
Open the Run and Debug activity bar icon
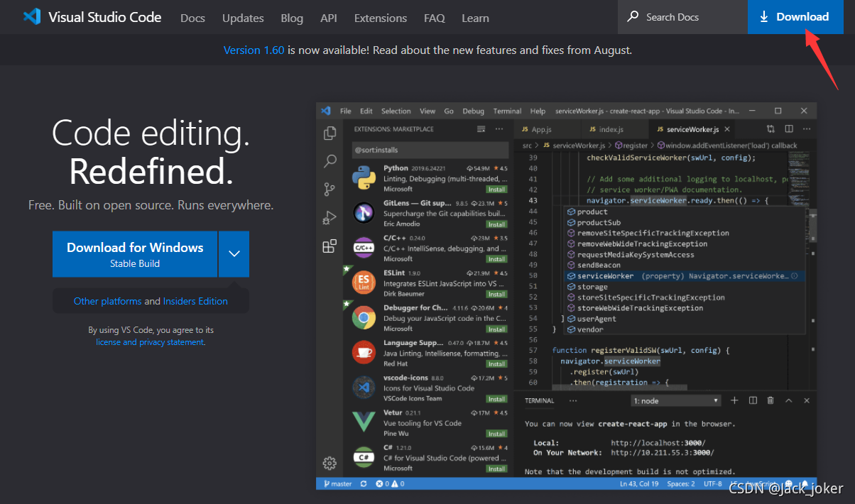click(x=330, y=217)
